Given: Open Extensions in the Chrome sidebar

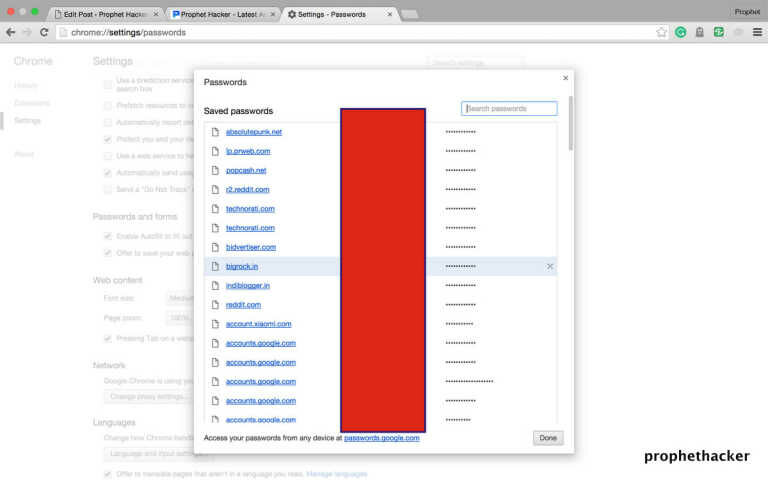Looking at the screenshot, I should tap(32, 103).
